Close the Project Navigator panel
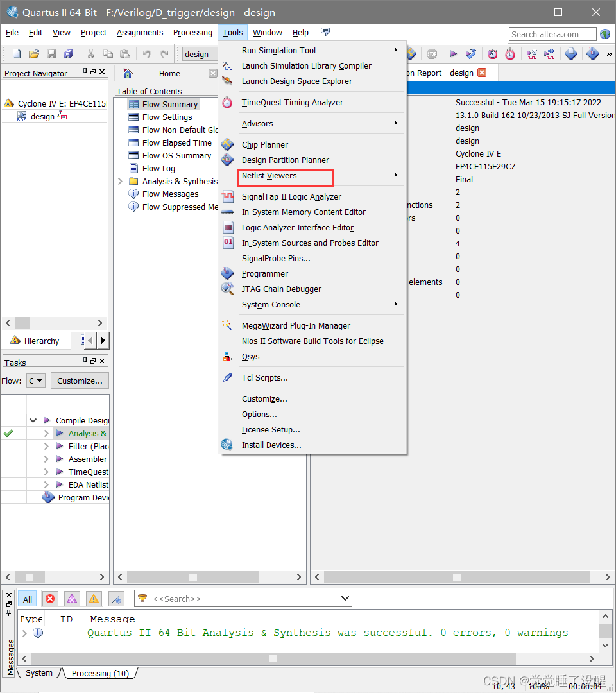The height and width of the screenshot is (693, 616). tap(102, 71)
